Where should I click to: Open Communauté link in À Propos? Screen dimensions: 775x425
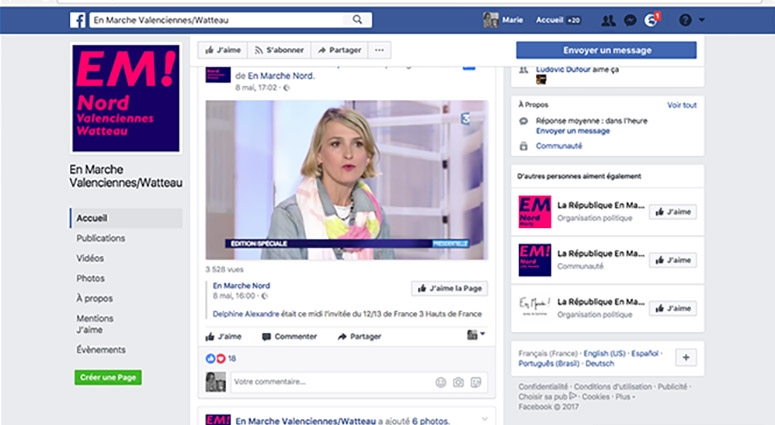click(559, 146)
